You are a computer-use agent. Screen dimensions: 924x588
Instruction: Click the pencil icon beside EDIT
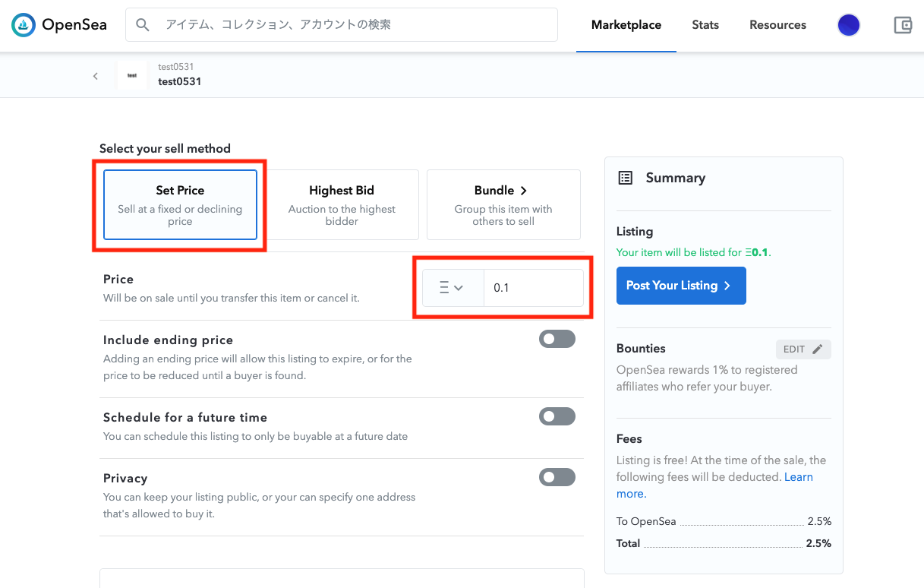(x=818, y=349)
